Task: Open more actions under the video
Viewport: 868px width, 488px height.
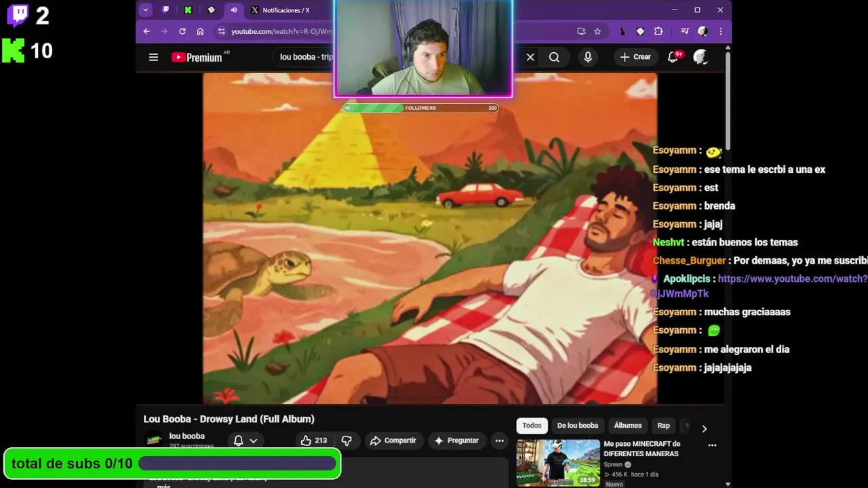Action: pyautogui.click(x=500, y=441)
